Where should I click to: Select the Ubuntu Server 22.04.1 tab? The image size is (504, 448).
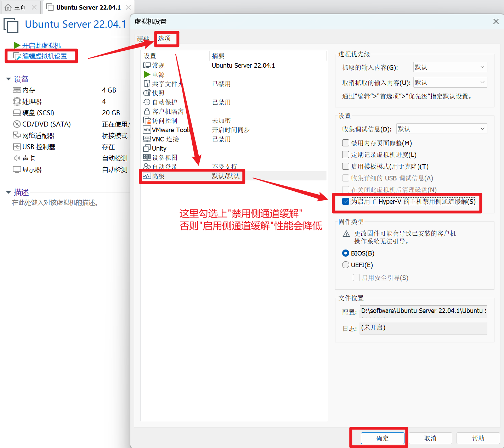coord(88,7)
